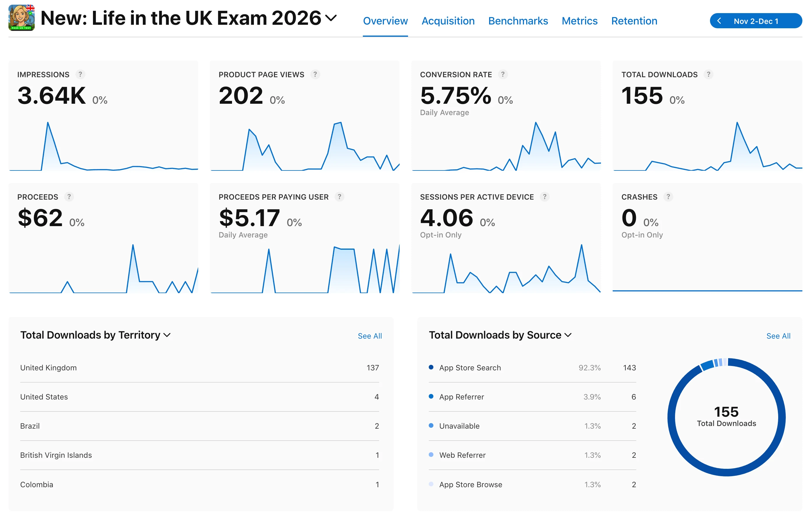Click the Sessions Per Active Device help icon
This screenshot has width=812, height=521.
[545, 197]
